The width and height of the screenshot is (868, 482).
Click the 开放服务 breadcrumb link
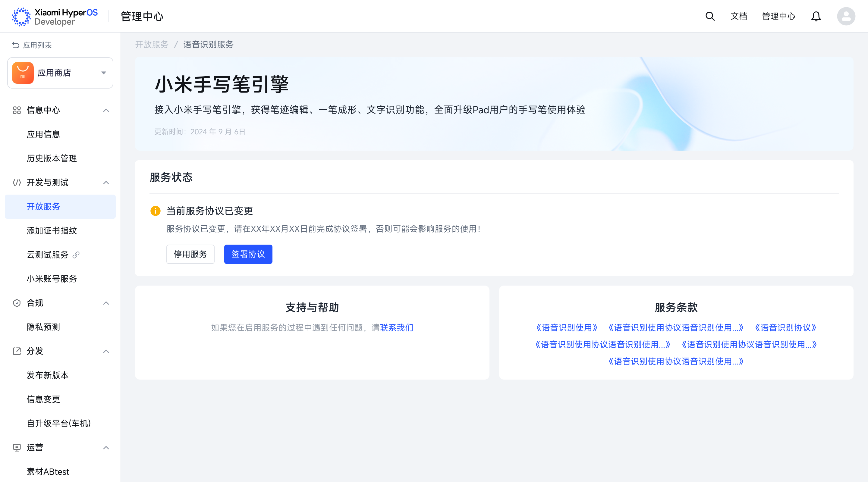pos(152,45)
